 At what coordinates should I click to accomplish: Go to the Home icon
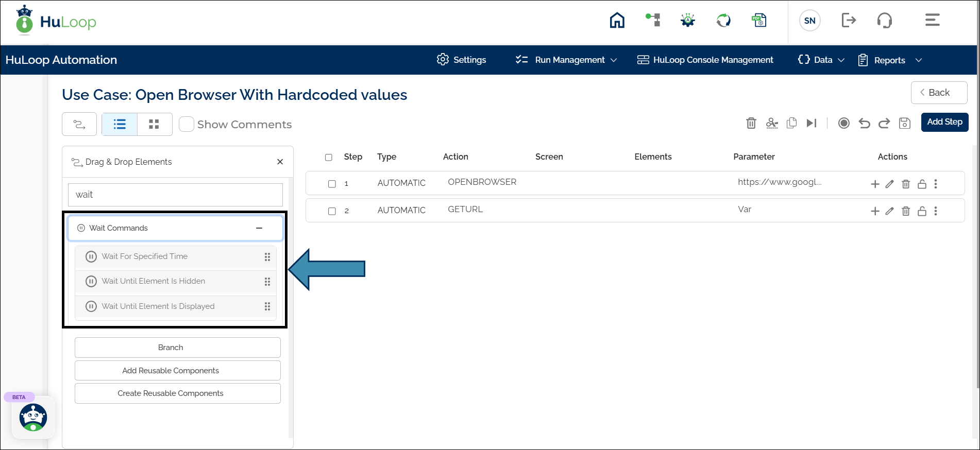click(x=617, y=21)
